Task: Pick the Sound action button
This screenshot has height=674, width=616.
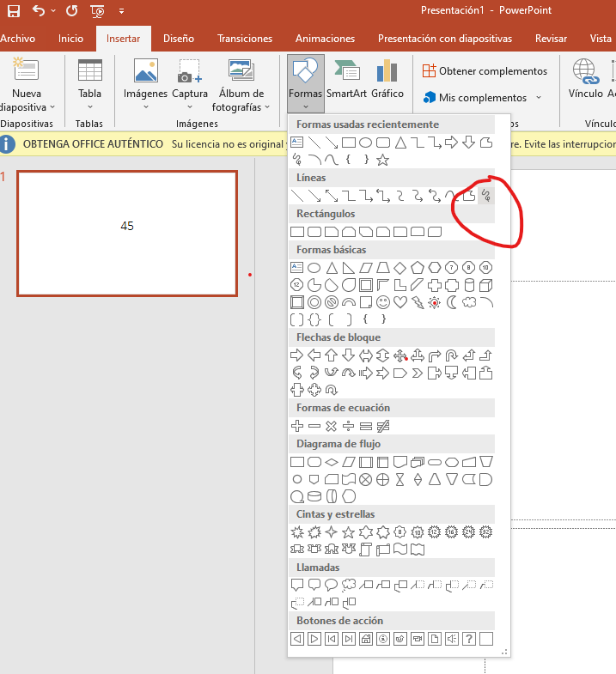Action: pos(452,639)
